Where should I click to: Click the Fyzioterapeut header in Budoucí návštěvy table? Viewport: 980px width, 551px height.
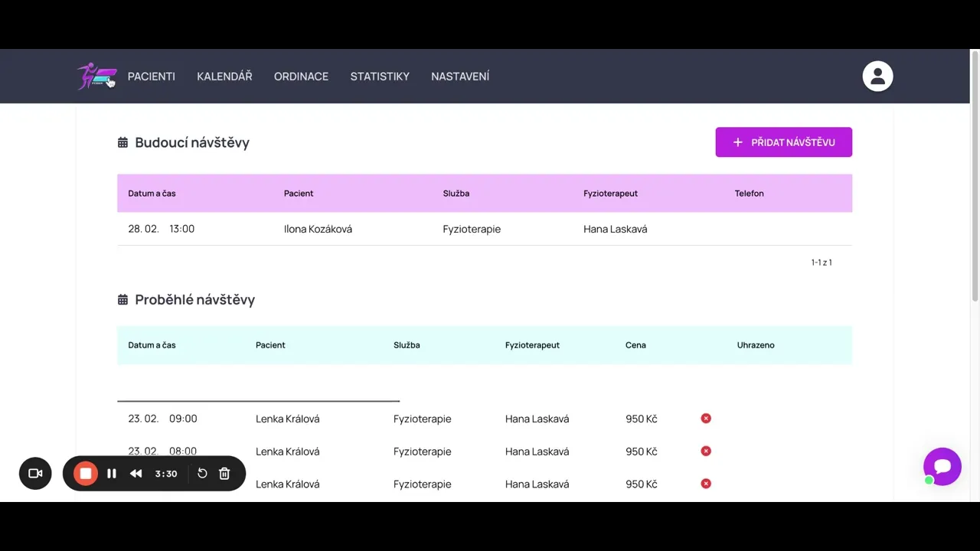[x=610, y=194]
